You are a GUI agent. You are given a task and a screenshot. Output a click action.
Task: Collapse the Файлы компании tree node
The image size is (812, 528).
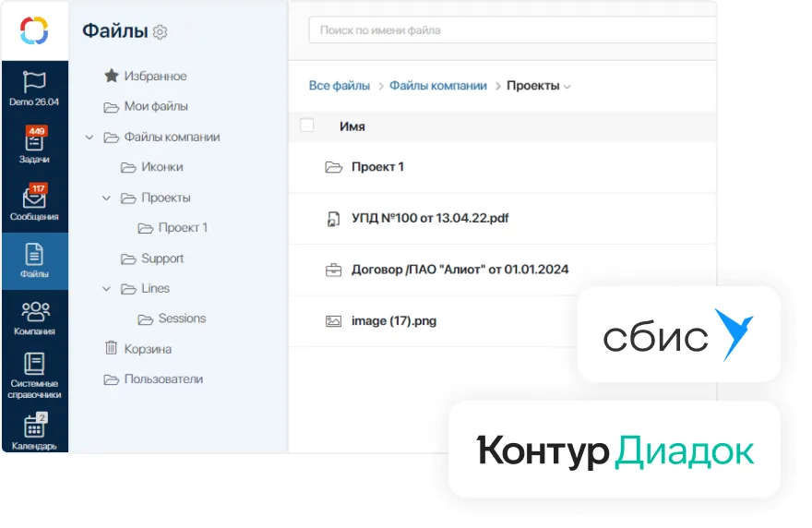90,138
